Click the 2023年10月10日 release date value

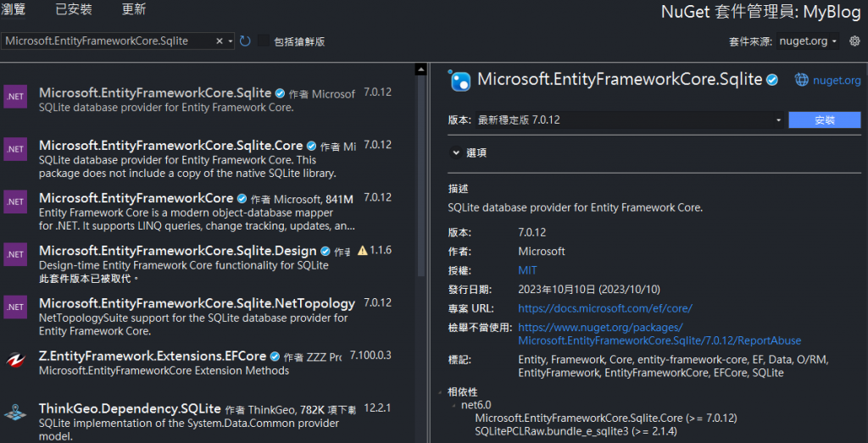(x=589, y=289)
